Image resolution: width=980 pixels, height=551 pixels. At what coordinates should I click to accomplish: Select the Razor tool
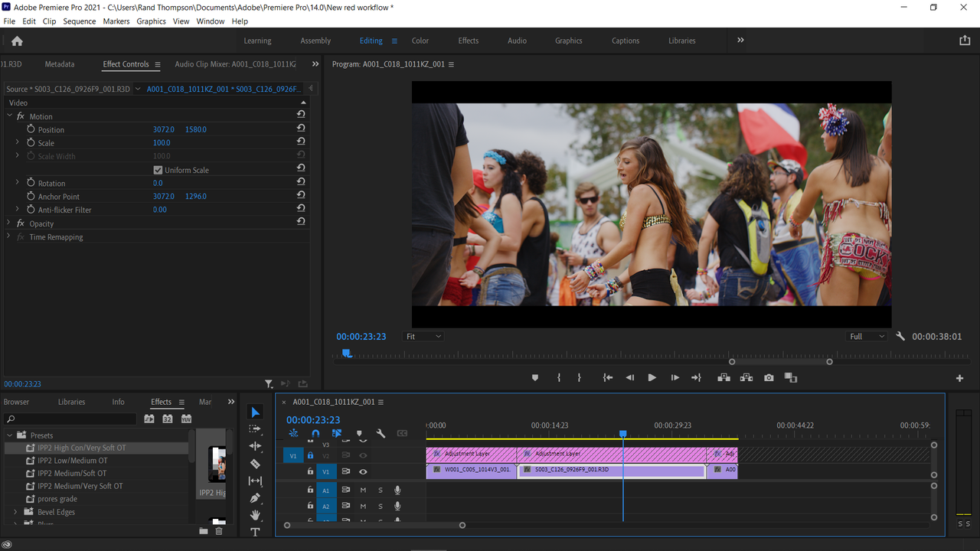[x=255, y=464]
